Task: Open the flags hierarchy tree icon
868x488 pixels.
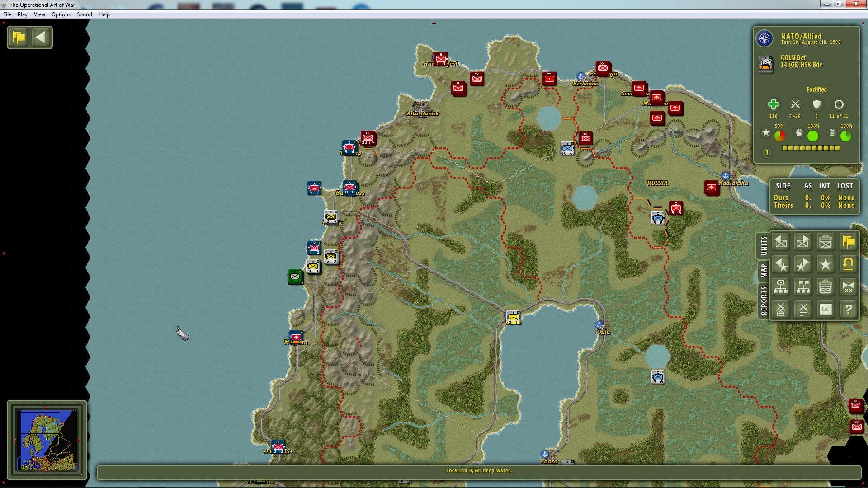Action: tap(803, 287)
